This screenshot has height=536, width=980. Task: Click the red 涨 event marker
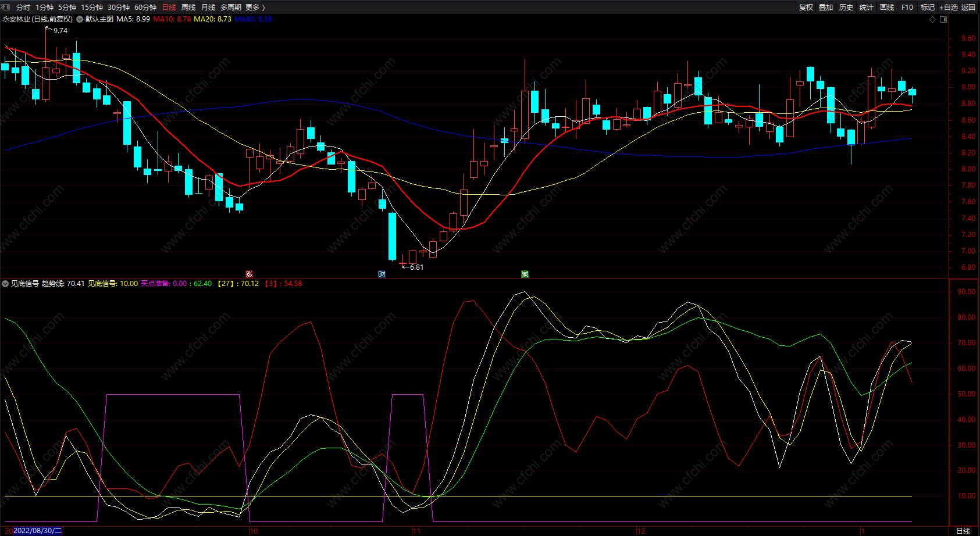click(x=249, y=274)
